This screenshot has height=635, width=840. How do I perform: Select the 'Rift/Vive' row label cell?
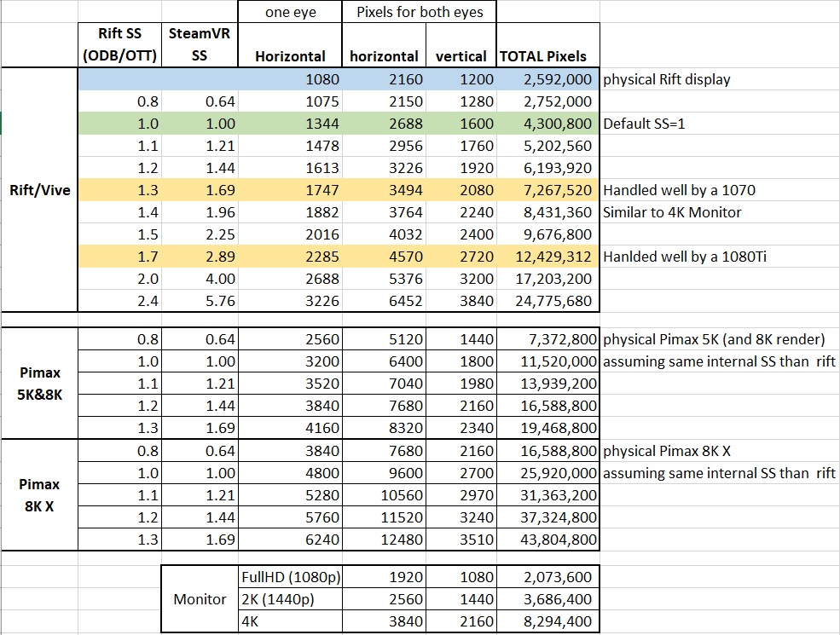[x=39, y=190]
